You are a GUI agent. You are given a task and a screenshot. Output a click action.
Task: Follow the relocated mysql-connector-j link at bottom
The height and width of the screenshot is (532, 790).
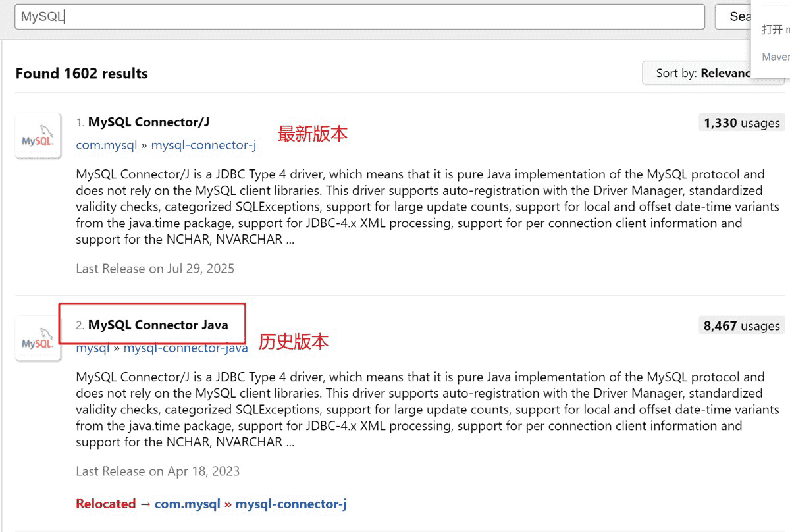(x=291, y=504)
